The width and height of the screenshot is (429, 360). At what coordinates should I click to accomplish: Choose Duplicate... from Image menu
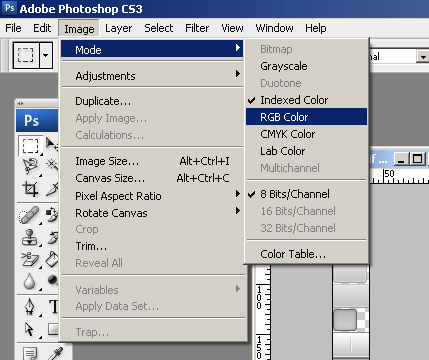tap(152, 101)
